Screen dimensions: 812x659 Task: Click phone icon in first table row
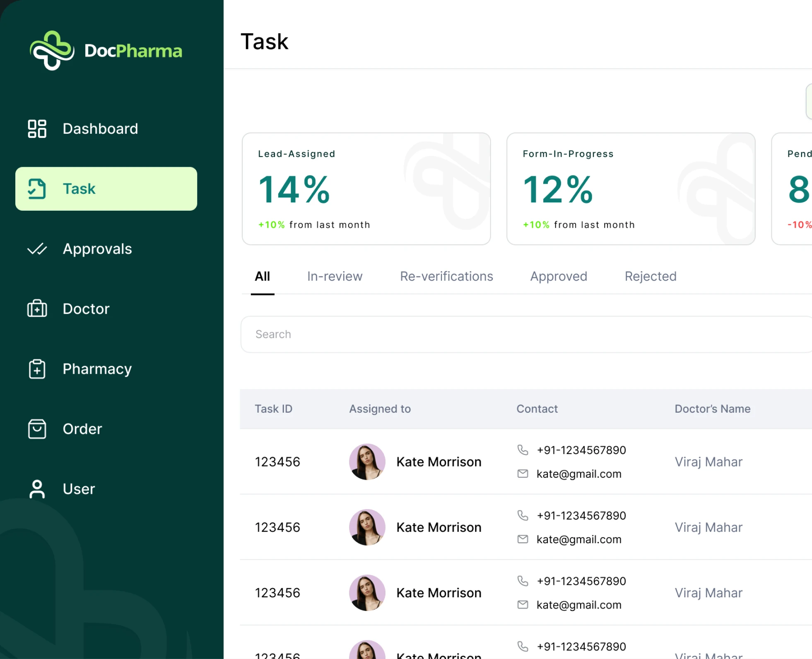pyautogui.click(x=523, y=450)
